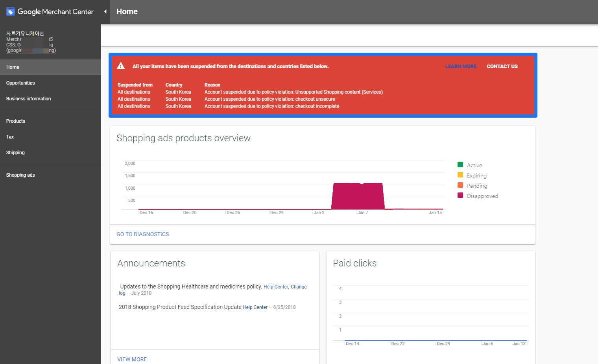This screenshot has height=364, width=598.
Task: Click the Google Merchant Center logo icon
Action: pyautogui.click(x=11, y=12)
